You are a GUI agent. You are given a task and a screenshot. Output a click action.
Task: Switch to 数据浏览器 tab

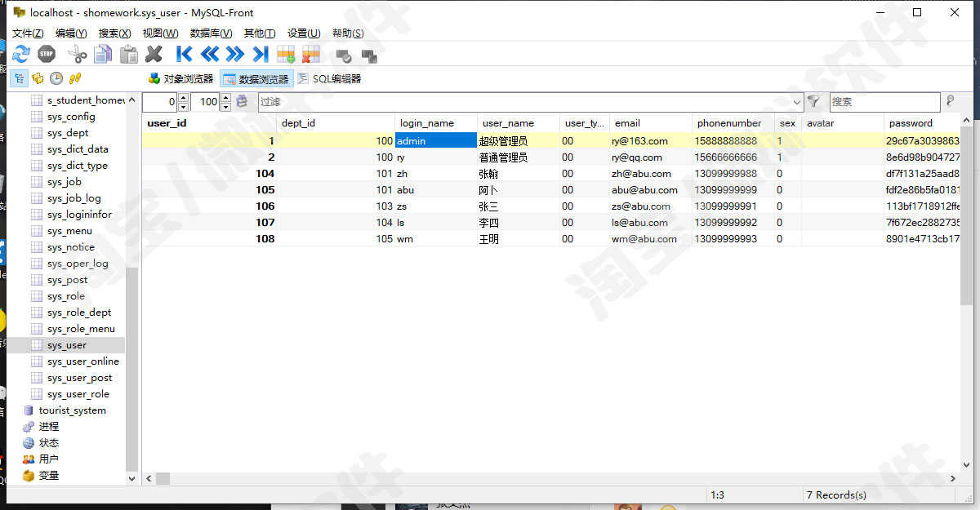256,79
